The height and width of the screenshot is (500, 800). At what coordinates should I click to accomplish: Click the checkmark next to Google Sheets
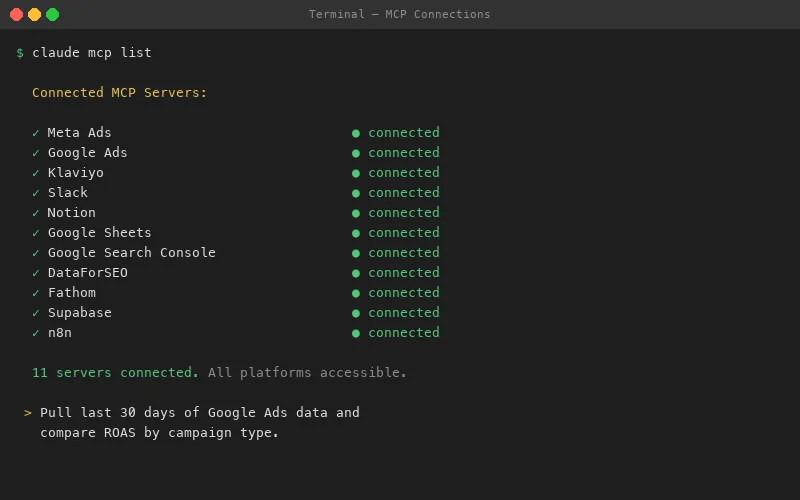tap(36, 233)
